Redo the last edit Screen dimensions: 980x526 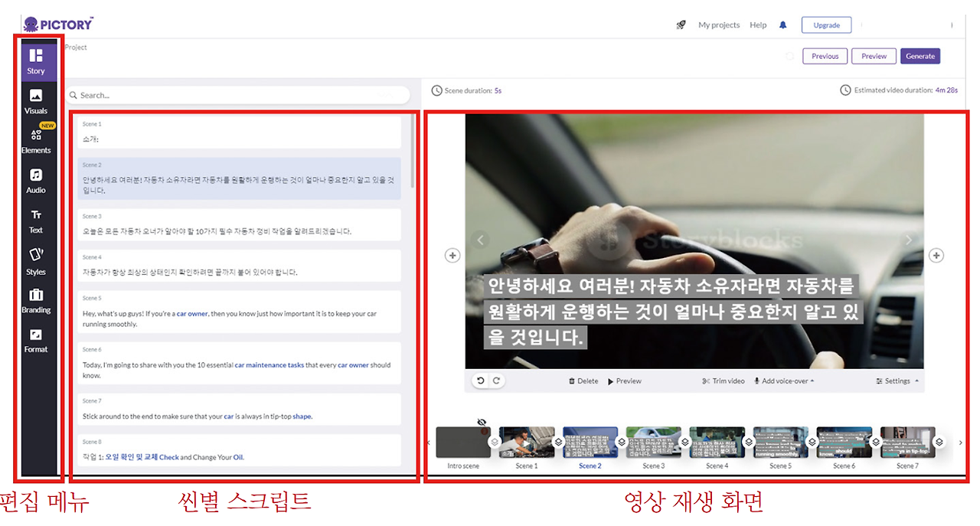496,381
